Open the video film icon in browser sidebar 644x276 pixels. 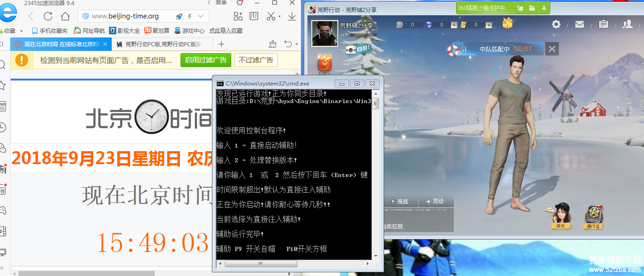point(2,231)
